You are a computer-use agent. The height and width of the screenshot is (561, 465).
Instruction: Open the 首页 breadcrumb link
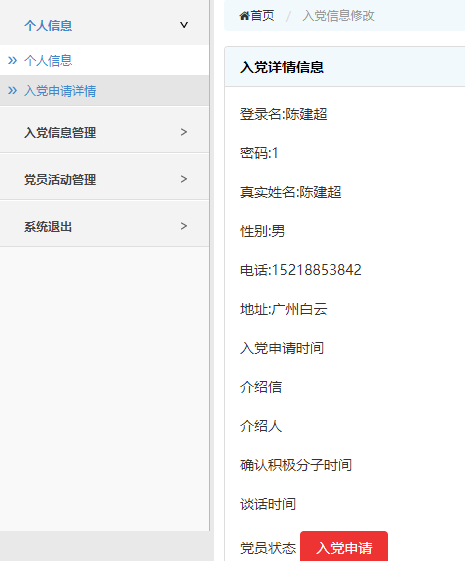click(262, 16)
